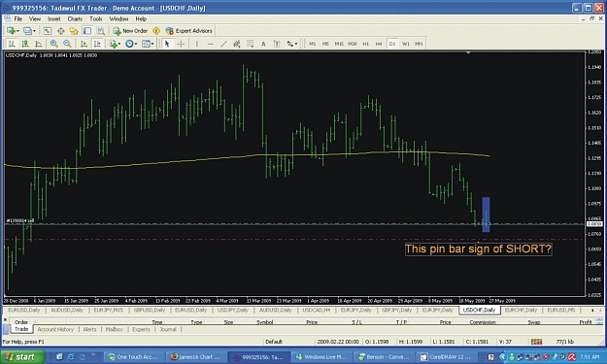Select the MN monthly timeframe button
Viewport: 607px width, 364px height.
419,44
